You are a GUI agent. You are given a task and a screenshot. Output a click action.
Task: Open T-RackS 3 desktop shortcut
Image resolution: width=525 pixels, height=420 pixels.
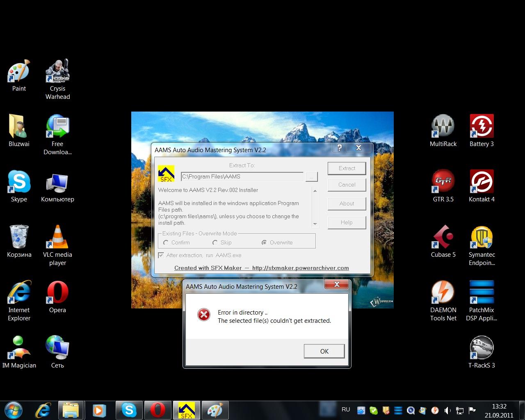[x=482, y=352]
